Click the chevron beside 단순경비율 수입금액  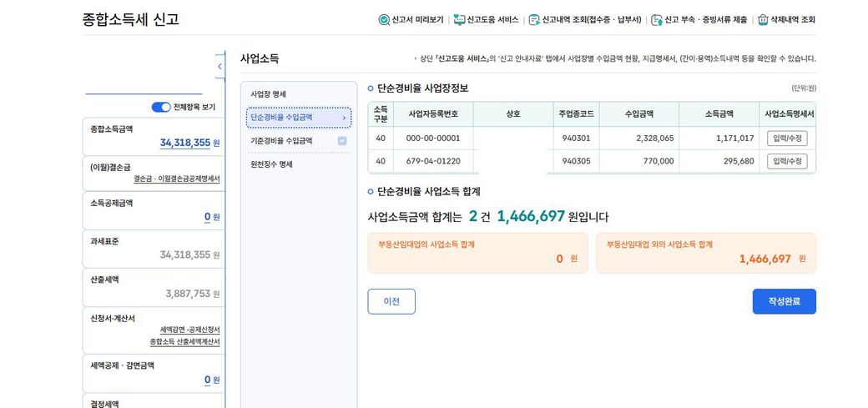[x=344, y=118]
